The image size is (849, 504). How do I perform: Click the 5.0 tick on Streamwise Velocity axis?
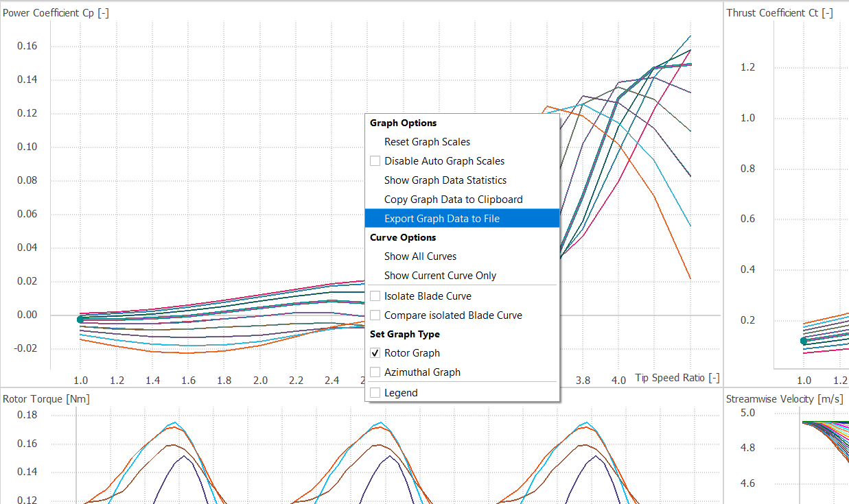(747, 413)
